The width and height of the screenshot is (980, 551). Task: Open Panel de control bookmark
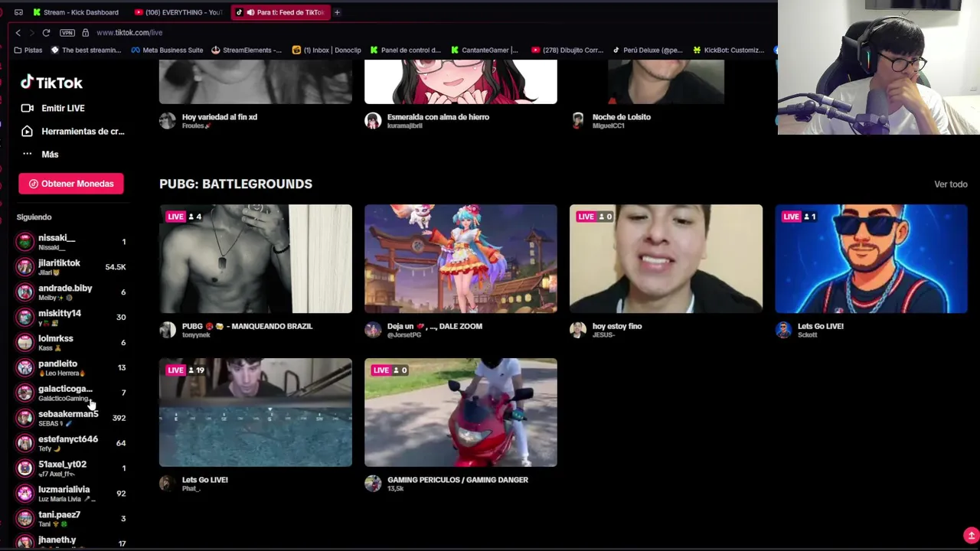coord(405,51)
